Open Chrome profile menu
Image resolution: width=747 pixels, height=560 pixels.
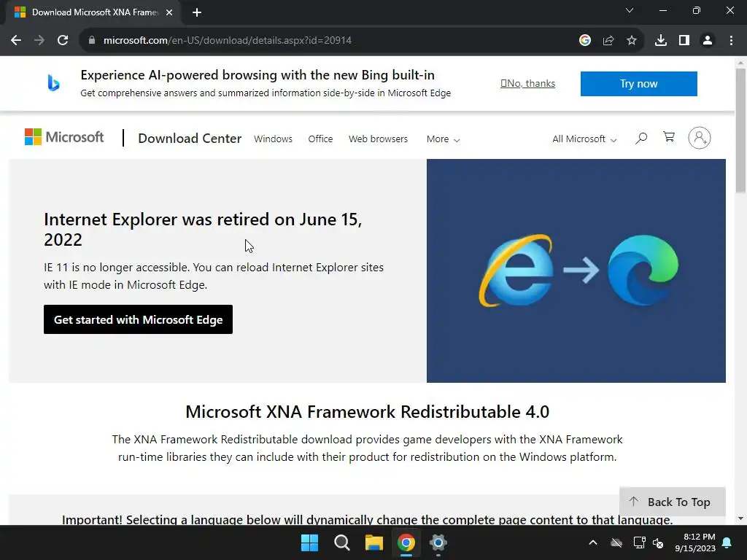tap(708, 41)
